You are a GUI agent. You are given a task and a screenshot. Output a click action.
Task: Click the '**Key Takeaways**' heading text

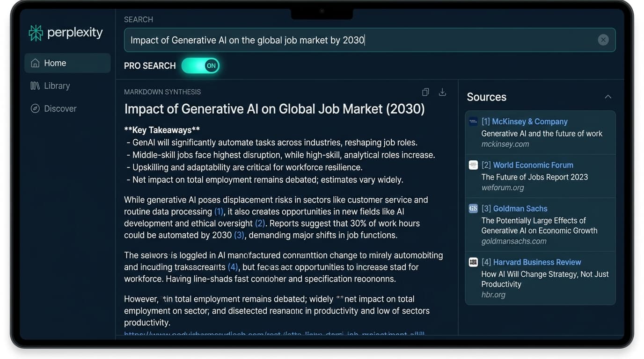point(162,130)
